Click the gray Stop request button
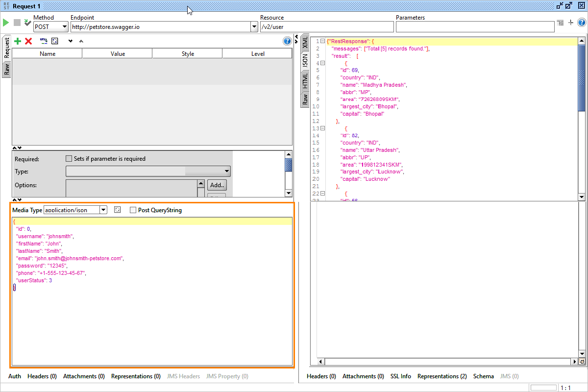588x392 pixels. (17, 23)
